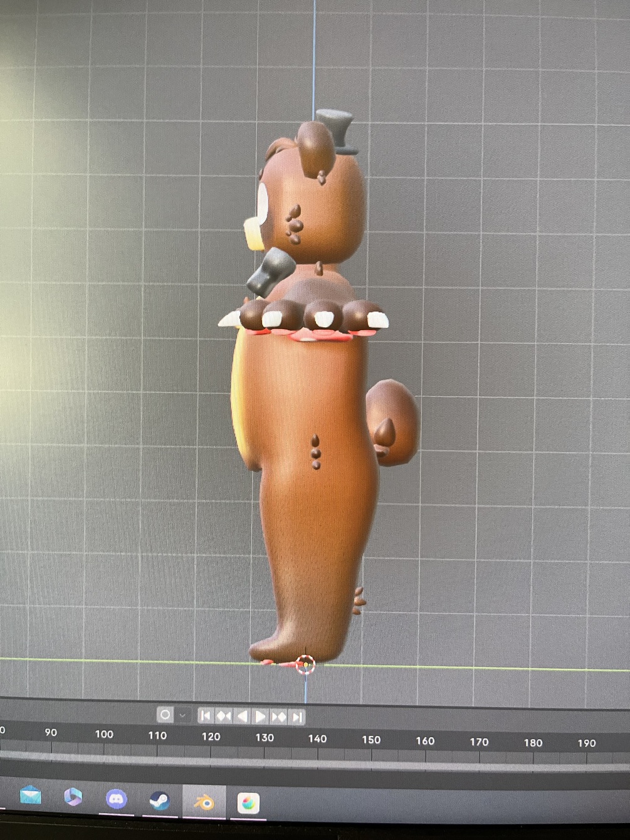Click frame 90 on the timeline ruler
Image resolution: width=630 pixels, height=840 pixels.
click(51, 732)
